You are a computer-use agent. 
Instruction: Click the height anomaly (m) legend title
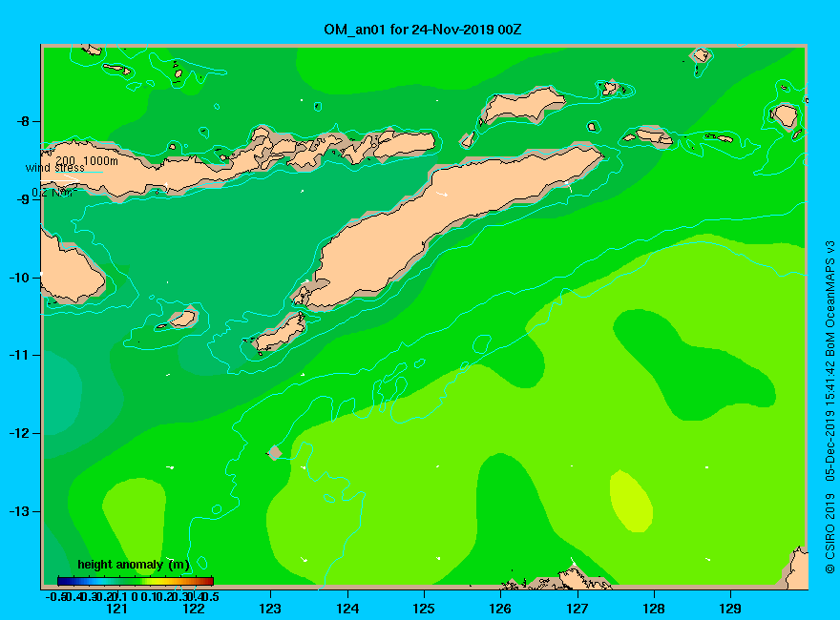[x=134, y=565]
